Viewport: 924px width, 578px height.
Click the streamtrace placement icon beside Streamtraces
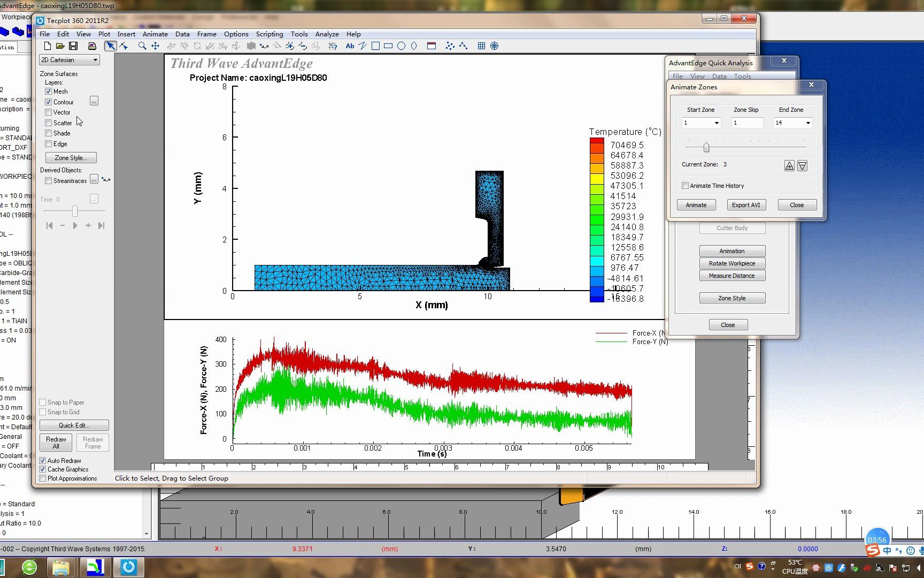[x=106, y=180]
